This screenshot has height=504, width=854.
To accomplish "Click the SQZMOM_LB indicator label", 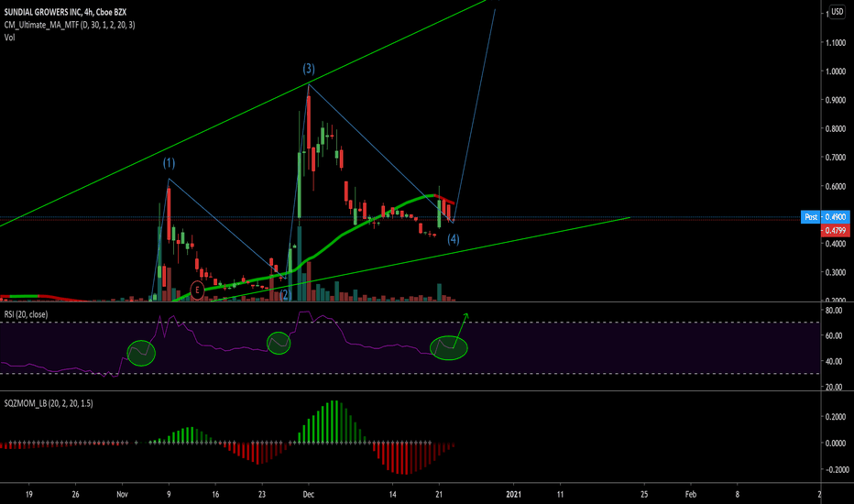I will point(49,403).
